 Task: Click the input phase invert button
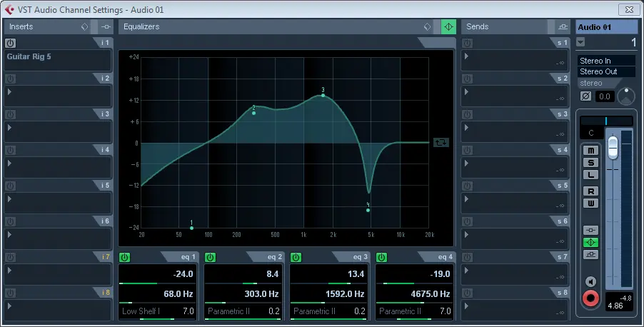[x=586, y=96]
